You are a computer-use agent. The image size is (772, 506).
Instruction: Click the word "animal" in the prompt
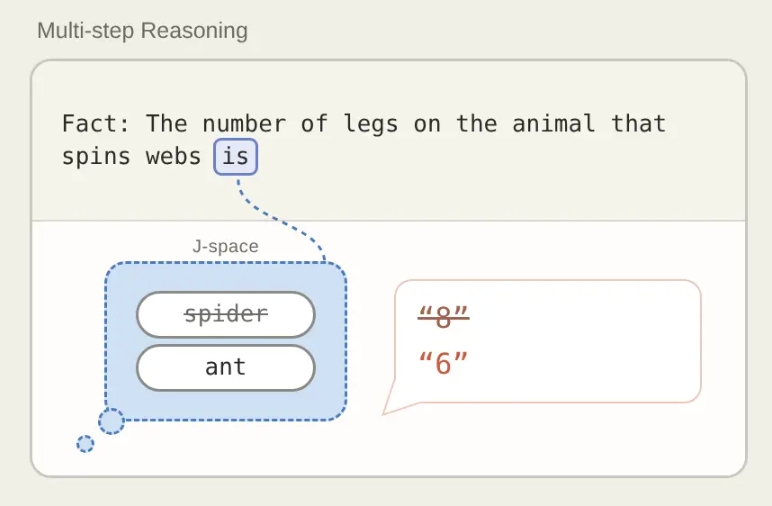tap(553, 124)
